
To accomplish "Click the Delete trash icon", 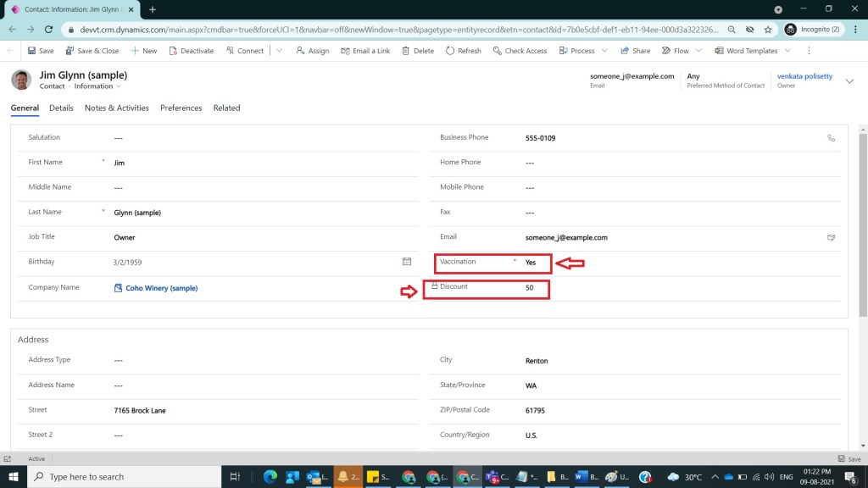I will (x=405, y=51).
